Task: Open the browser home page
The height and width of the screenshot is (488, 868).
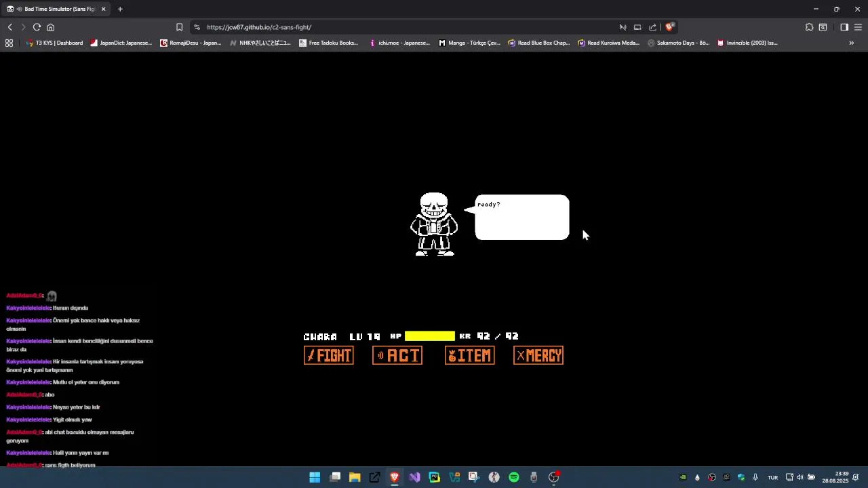Action: pos(50,27)
